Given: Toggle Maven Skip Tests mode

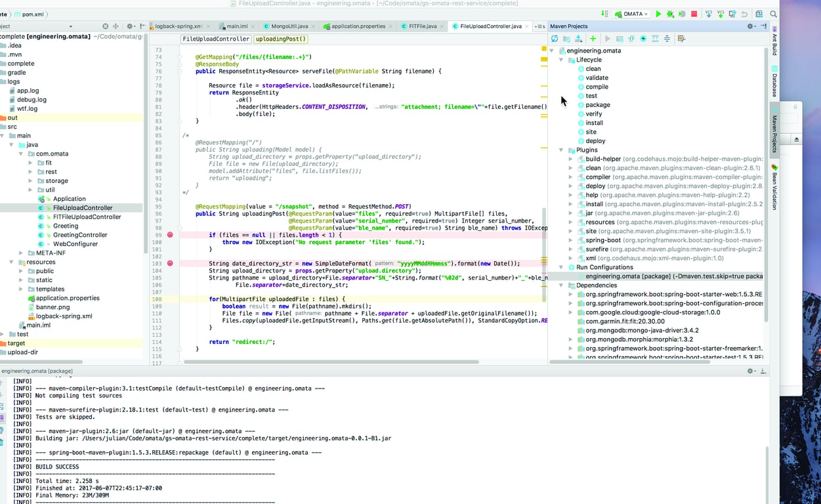Looking at the screenshot, I should 643,39.
